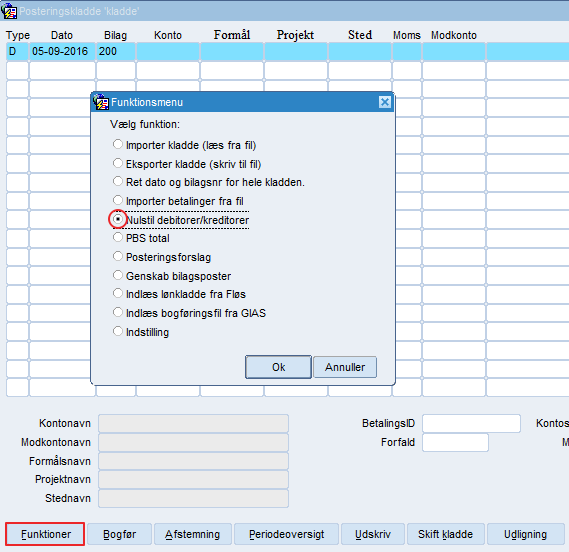Choose Ret dato og bilagsnr radio button
Image resolution: width=569 pixels, height=552 pixels.
click(x=118, y=181)
